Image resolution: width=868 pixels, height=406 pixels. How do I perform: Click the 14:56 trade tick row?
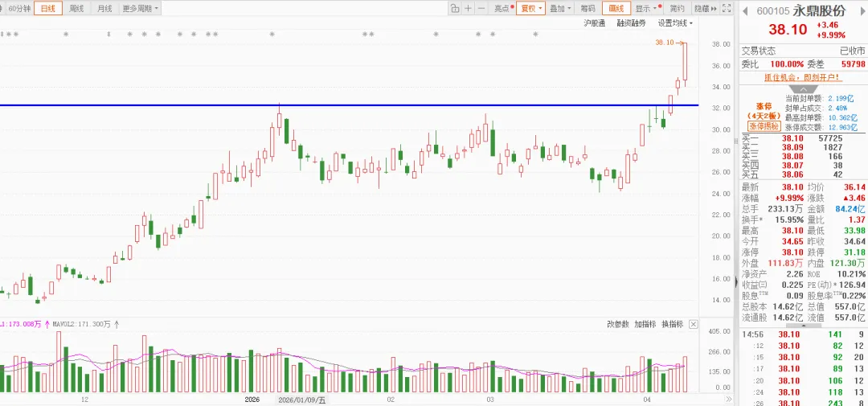(804, 334)
